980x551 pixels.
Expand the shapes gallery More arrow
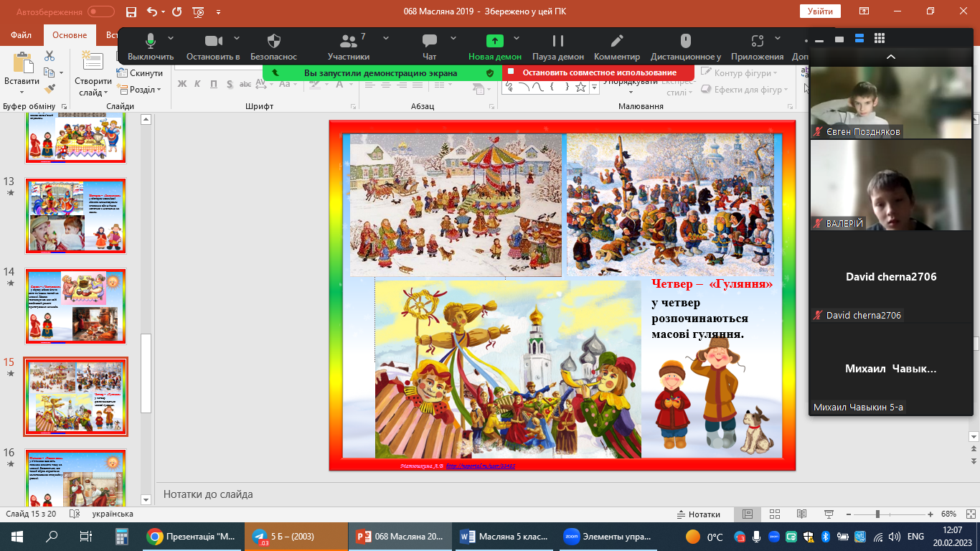tap(593, 87)
